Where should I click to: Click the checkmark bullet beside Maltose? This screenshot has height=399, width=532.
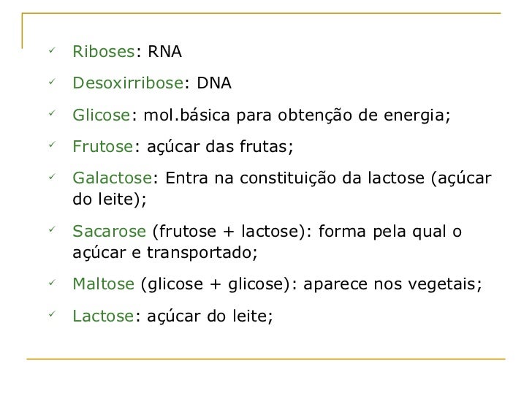point(52,282)
